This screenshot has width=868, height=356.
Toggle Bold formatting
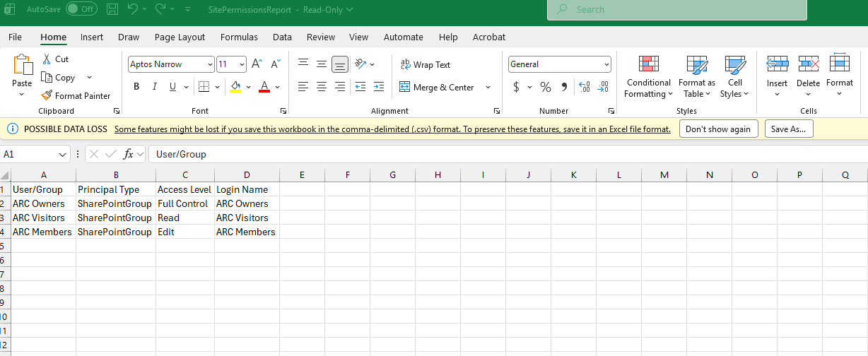(x=136, y=87)
